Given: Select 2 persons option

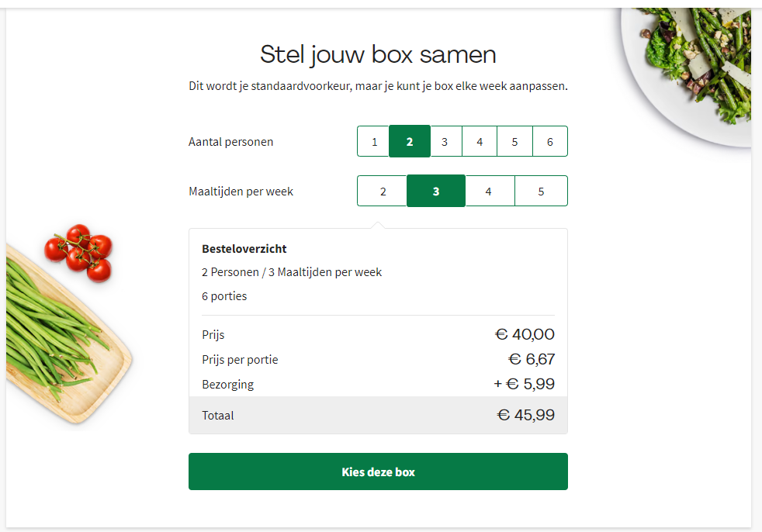Looking at the screenshot, I should click(410, 142).
